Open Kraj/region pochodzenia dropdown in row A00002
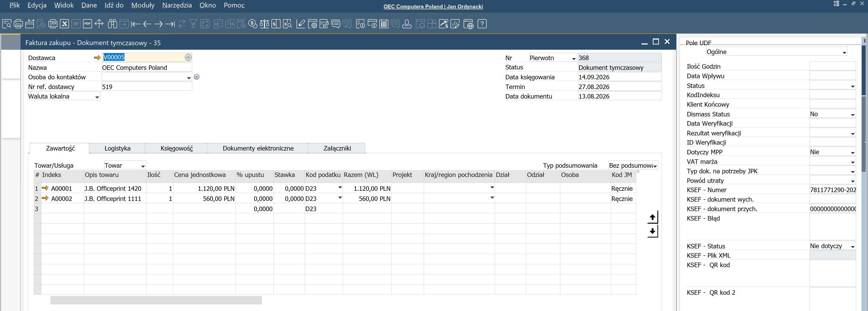868x311 pixels. (x=492, y=198)
